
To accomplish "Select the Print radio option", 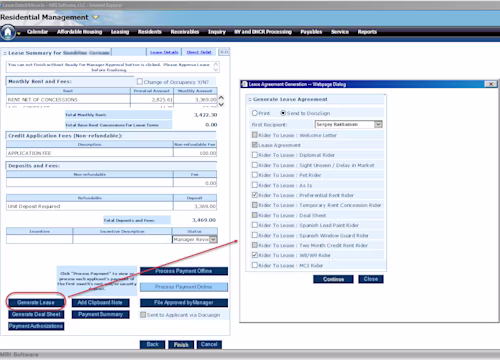I will [255, 113].
